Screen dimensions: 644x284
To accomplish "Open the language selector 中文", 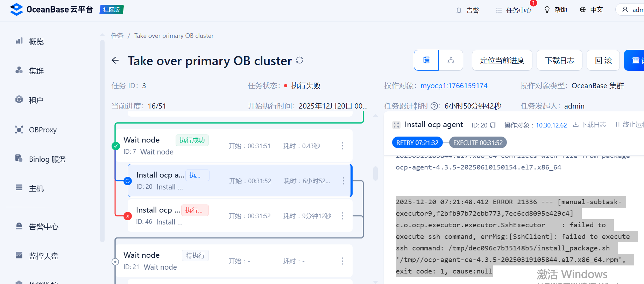I will coord(591,10).
